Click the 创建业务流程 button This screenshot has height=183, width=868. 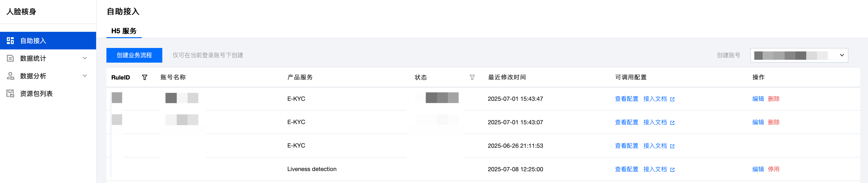point(134,55)
